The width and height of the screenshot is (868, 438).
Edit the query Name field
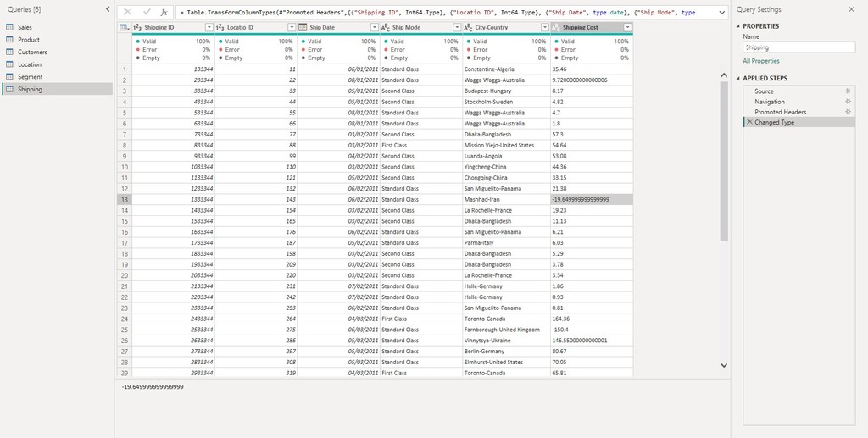(798, 47)
